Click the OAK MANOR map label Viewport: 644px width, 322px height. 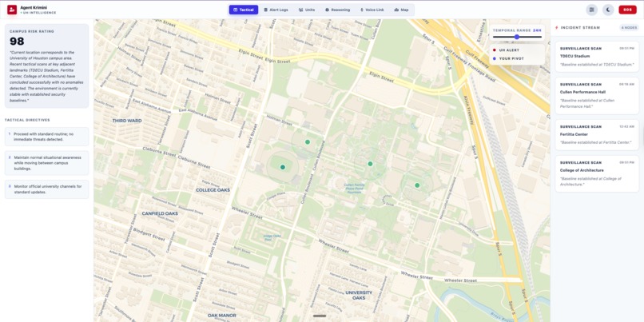[x=222, y=316]
